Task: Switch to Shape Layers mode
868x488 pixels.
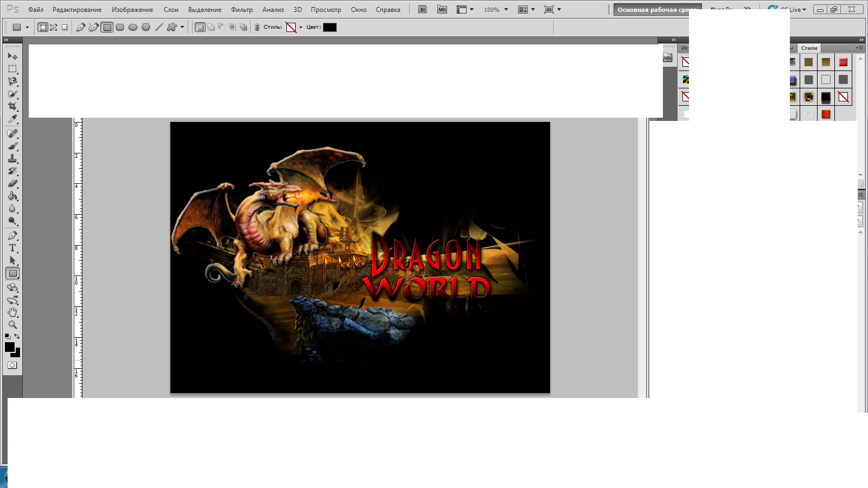Action: (x=43, y=27)
